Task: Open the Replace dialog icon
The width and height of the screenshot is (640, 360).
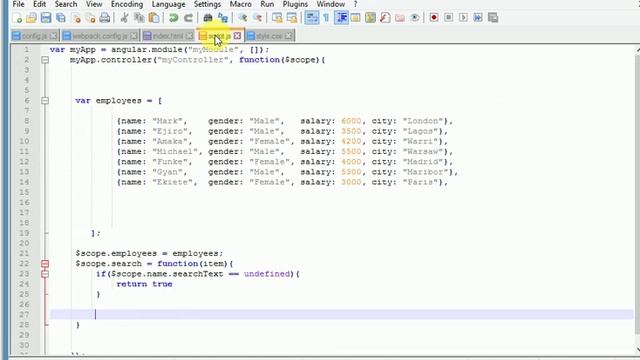Action: (x=222, y=18)
